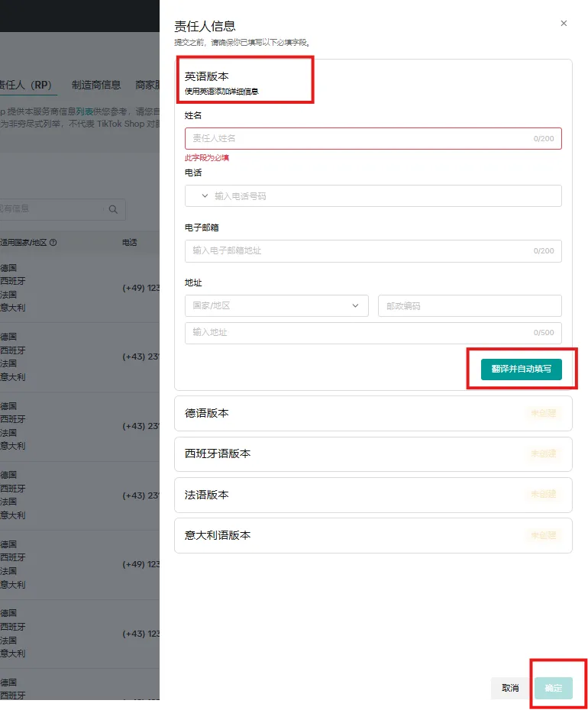Open the 国家/地区 dropdown
588x710 pixels.
276,305
